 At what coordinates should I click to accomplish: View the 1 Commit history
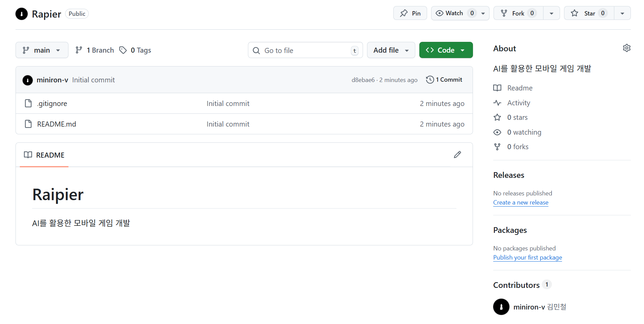(444, 80)
